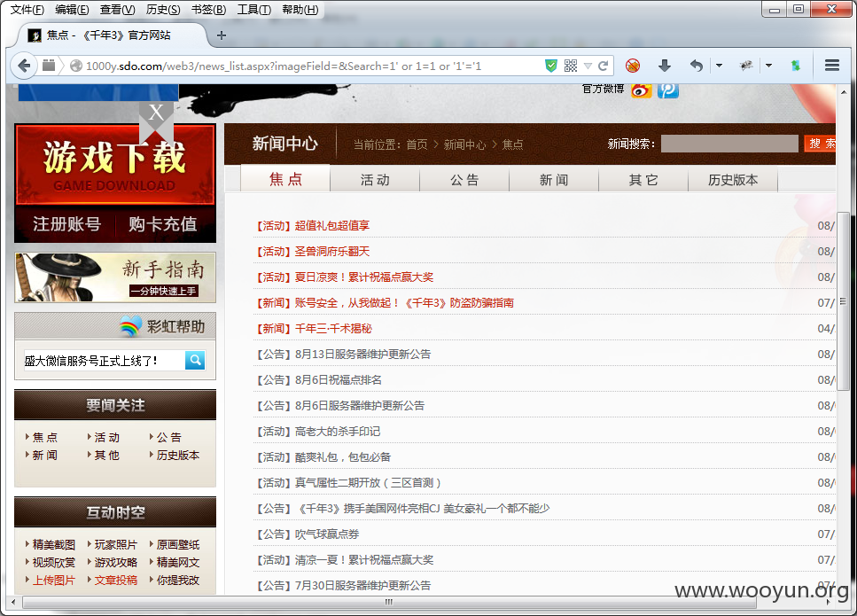Screen dimensions: 857x616
Task: Click sidebar link 玩家照片
Action: point(115,544)
